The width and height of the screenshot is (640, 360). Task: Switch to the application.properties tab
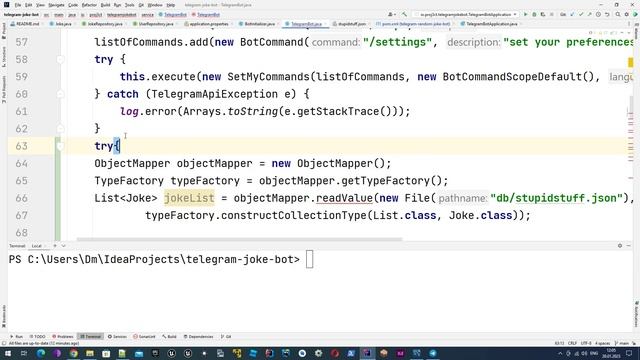[x=207, y=24]
